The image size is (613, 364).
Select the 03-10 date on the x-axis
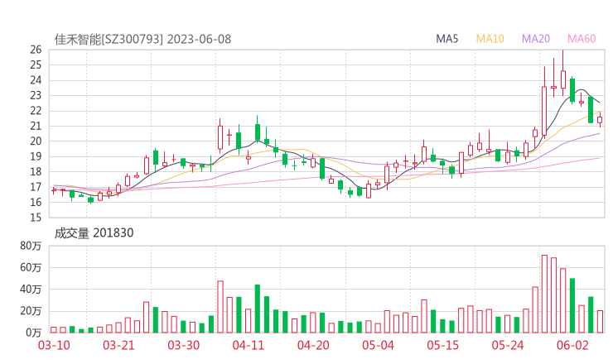[x=53, y=345]
